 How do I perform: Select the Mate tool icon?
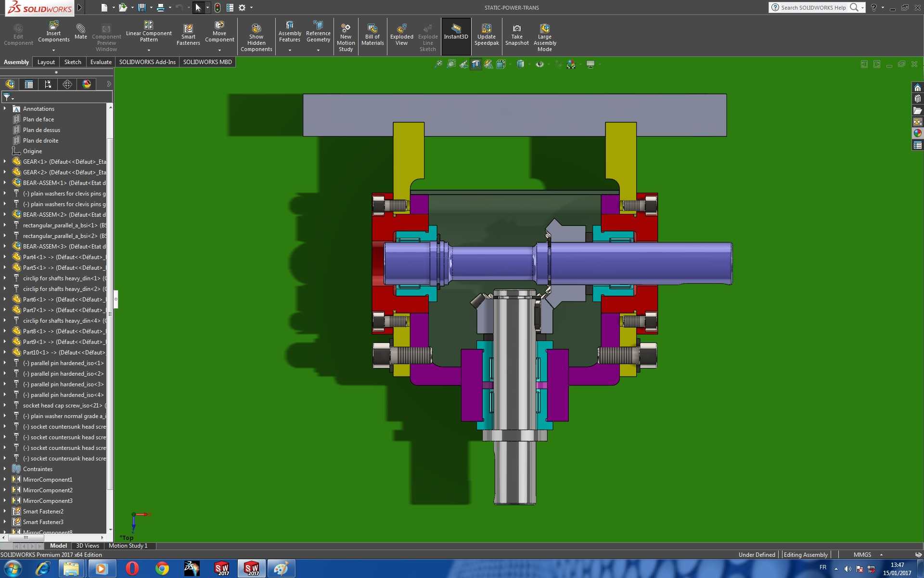[81, 32]
